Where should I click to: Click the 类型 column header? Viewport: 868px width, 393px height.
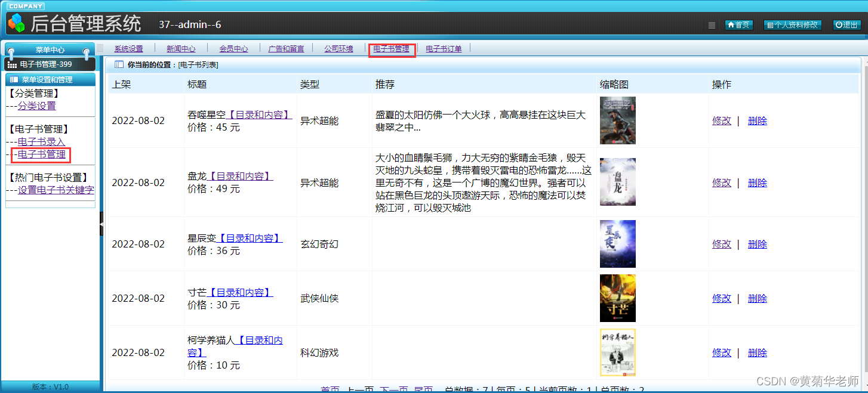[x=310, y=84]
